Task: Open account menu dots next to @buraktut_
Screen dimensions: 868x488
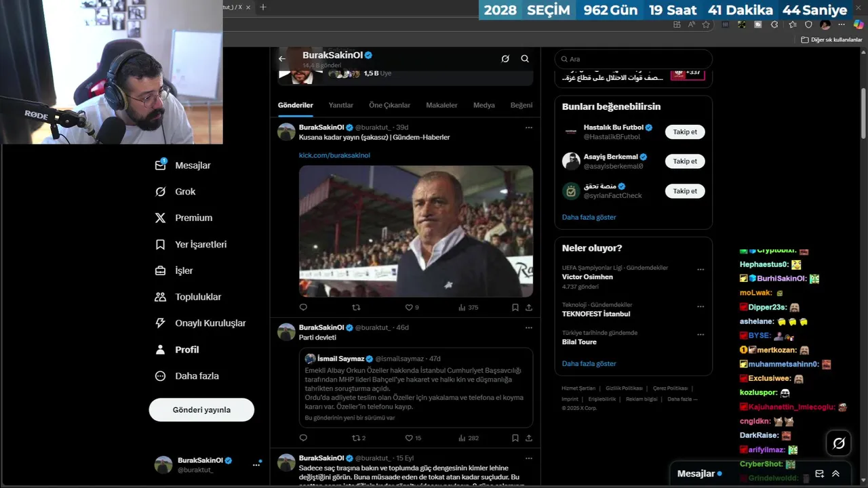Action: click(x=256, y=464)
